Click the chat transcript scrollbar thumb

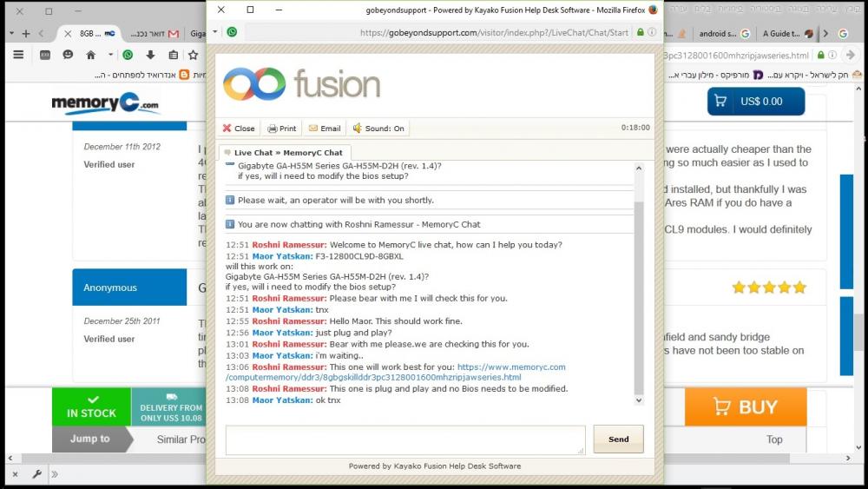click(x=639, y=298)
